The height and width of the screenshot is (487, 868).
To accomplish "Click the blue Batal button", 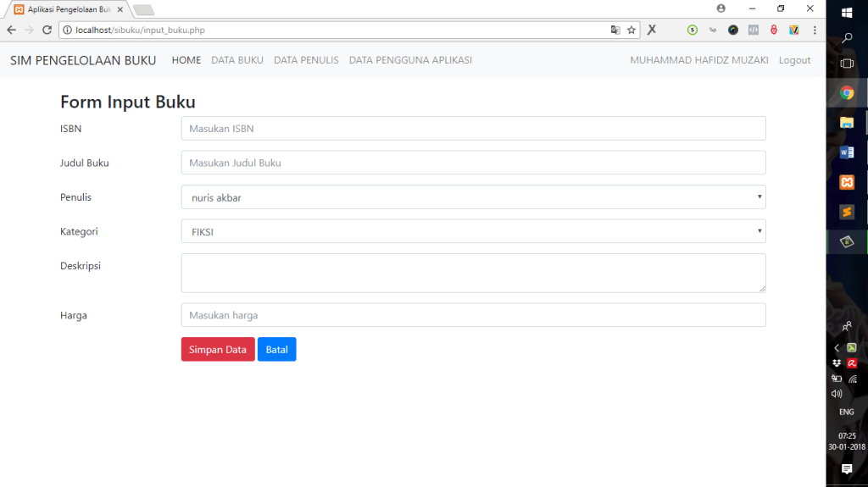I will point(277,349).
